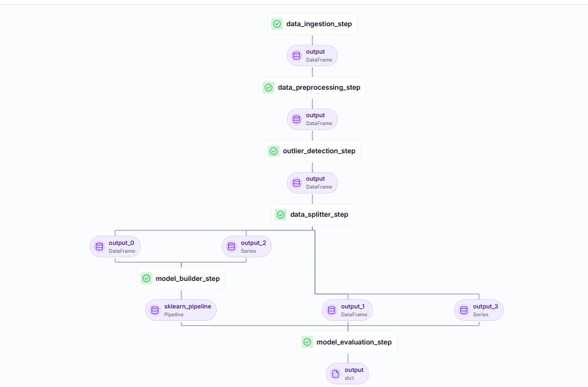The image size is (588, 387).
Task: Select the model_builder_step node label
Action: pos(187,279)
